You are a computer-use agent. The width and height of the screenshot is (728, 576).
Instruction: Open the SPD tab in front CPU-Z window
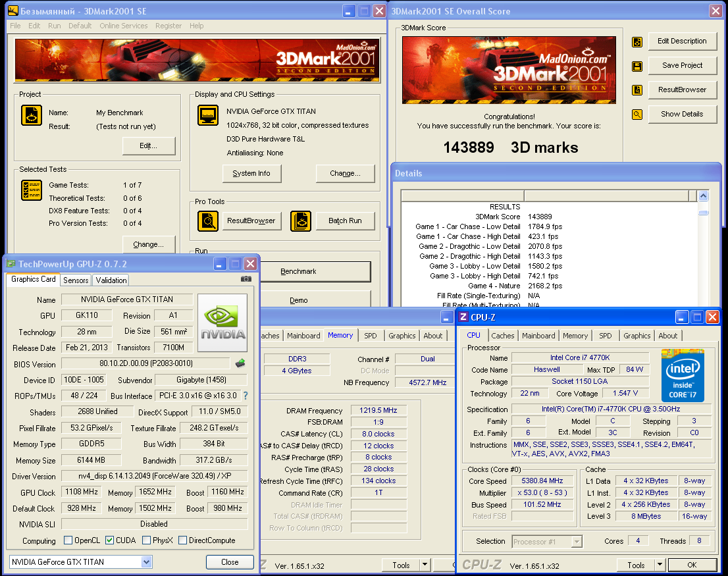click(x=606, y=336)
